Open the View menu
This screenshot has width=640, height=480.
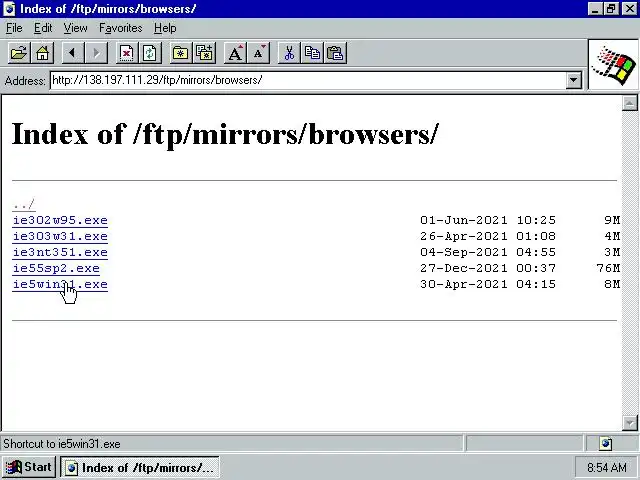[76, 28]
